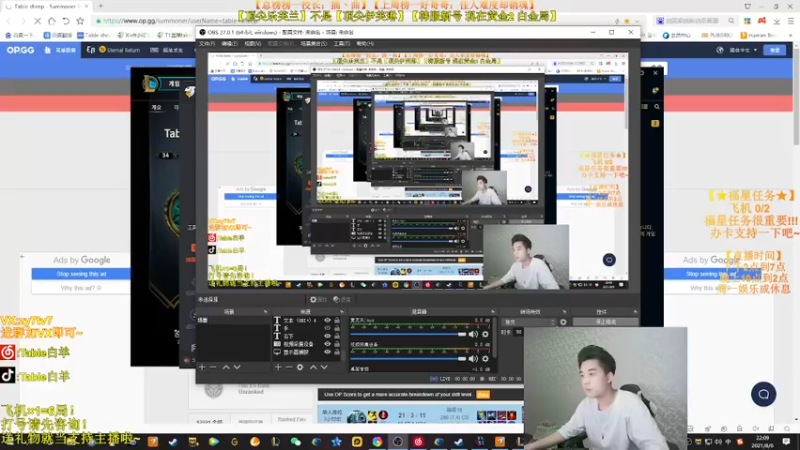Click the OP.GG login button
The width and height of the screenshot is (800, 450).
pos(774,50)
